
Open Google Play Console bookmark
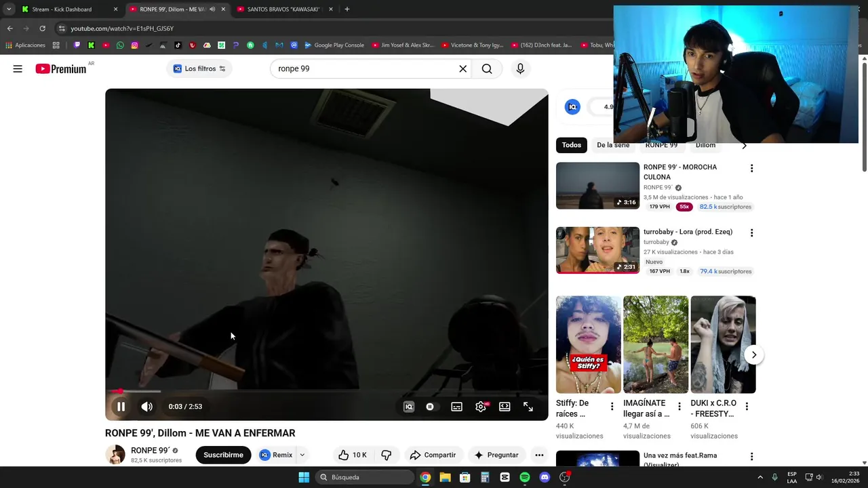point(334,45)
